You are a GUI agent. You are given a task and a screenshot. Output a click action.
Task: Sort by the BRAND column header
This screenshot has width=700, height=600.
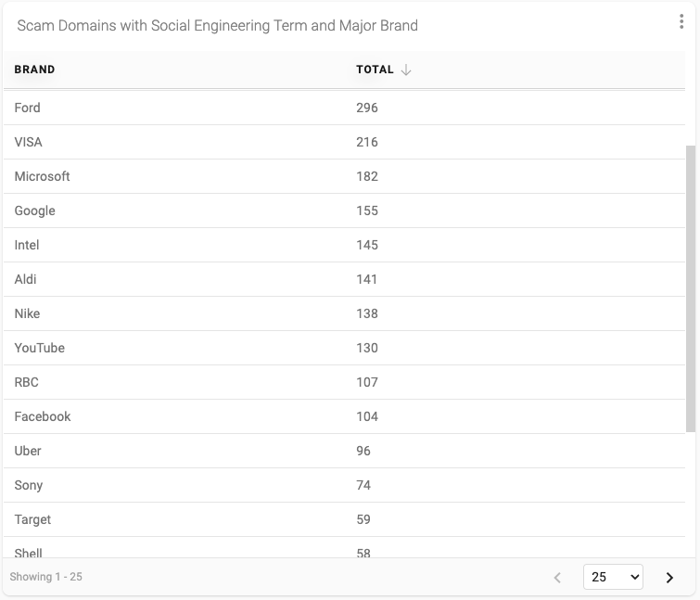(34, 70)
